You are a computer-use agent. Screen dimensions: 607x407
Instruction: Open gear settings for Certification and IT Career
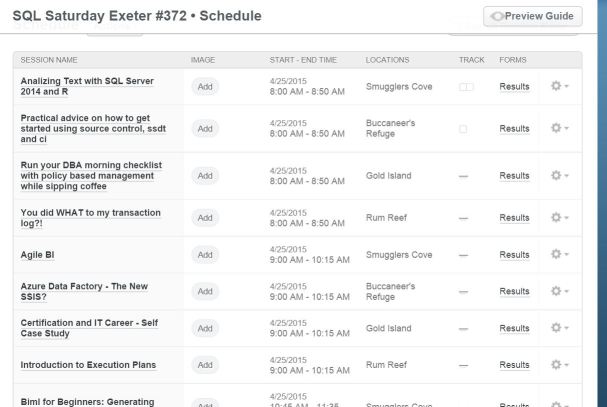pos(560,328)
